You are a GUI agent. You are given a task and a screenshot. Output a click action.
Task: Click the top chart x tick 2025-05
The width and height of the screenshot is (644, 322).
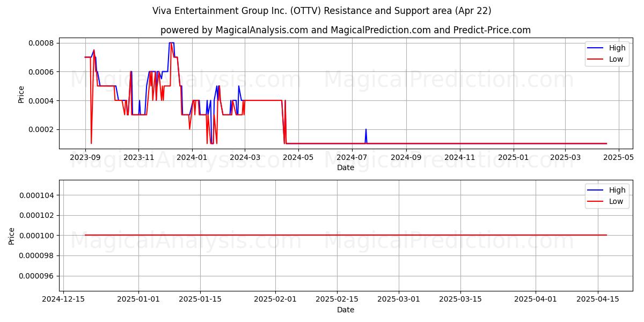click(619, 157)
